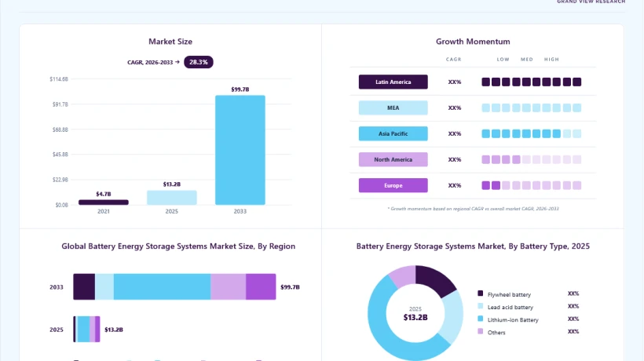Click the MEA momentum squares
The width and height of the screenshot is (644, 361).
click(x=532, y=108)
